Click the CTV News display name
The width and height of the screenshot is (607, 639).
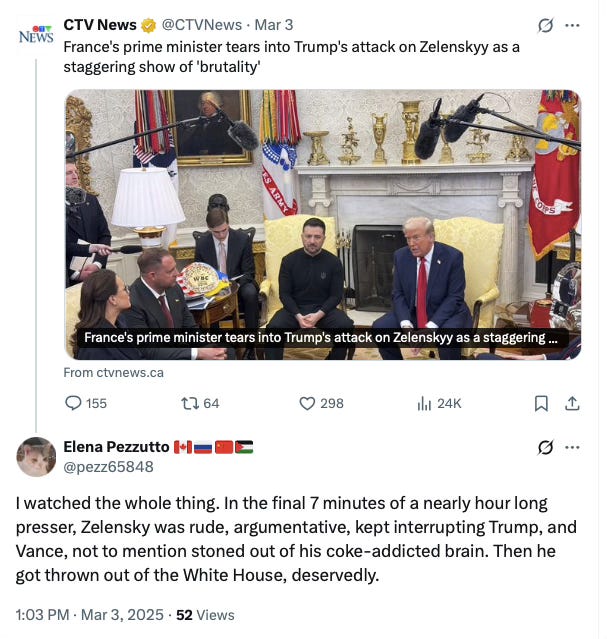coord(100,25)
